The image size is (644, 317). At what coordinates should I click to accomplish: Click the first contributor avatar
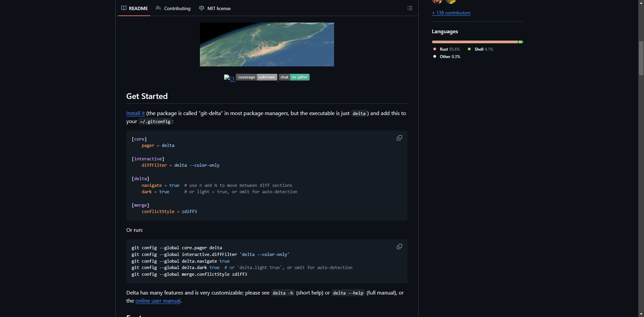point(437,1)
